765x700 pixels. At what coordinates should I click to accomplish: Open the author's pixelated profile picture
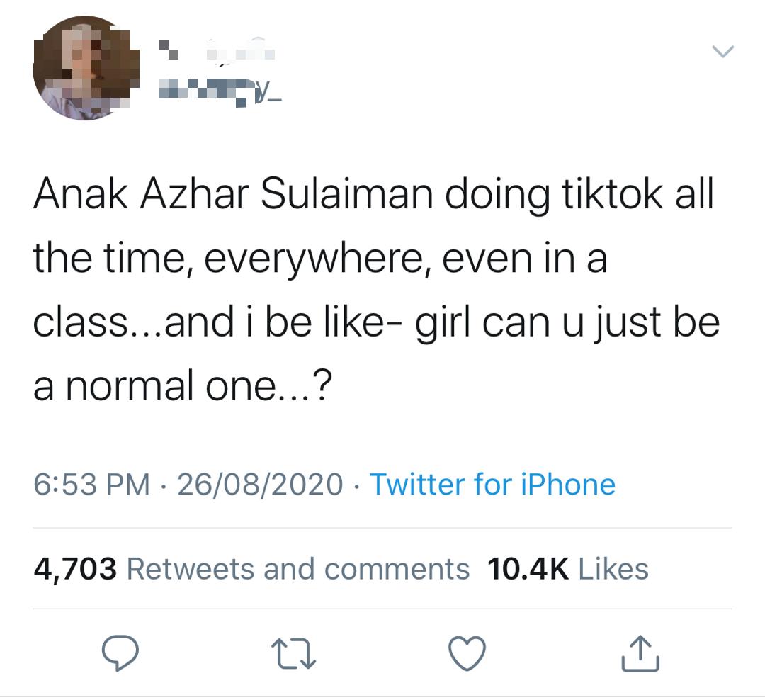86,68
